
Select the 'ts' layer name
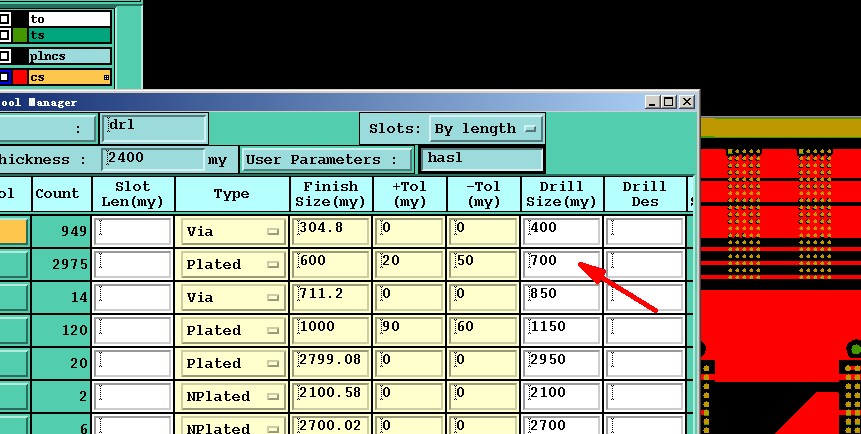point(70,35)
